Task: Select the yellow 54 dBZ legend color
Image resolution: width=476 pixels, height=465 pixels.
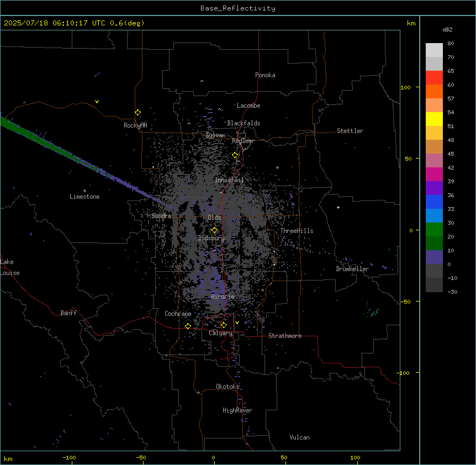Action: click(434, 119)
